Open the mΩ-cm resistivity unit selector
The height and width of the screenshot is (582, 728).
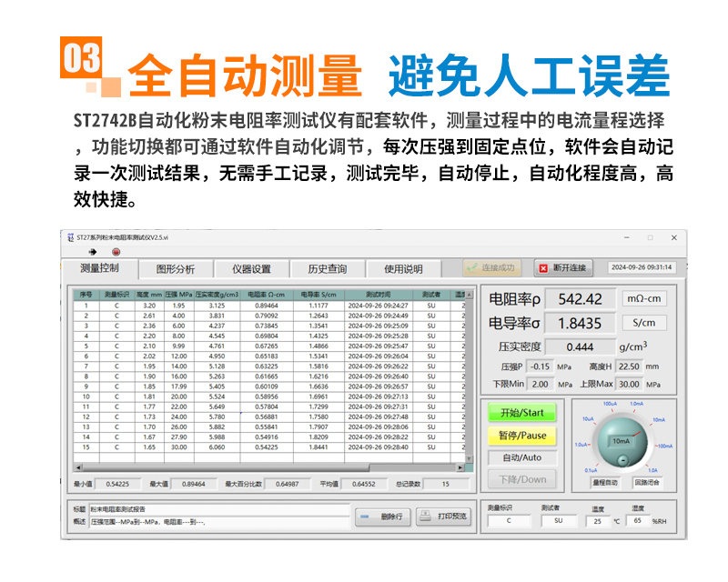644,298
